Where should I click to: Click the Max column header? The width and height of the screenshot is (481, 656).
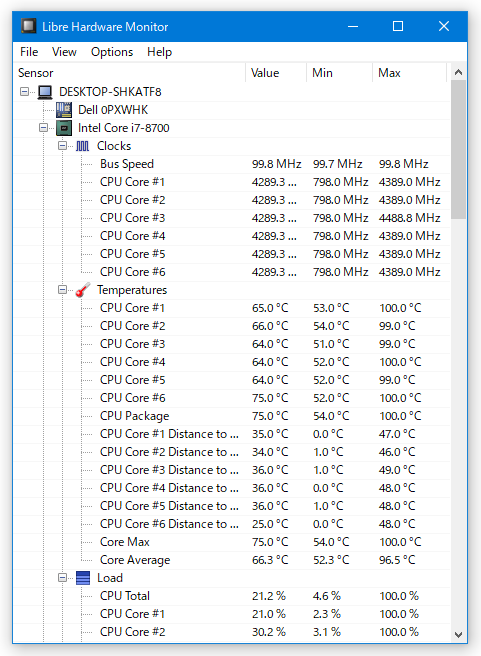point(410,73)
